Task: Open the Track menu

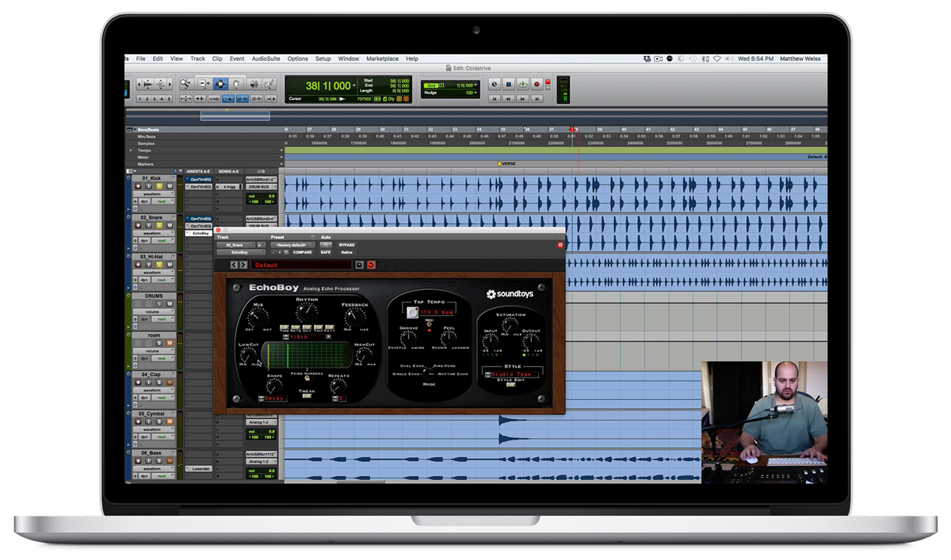Action: tap(197, 59)
